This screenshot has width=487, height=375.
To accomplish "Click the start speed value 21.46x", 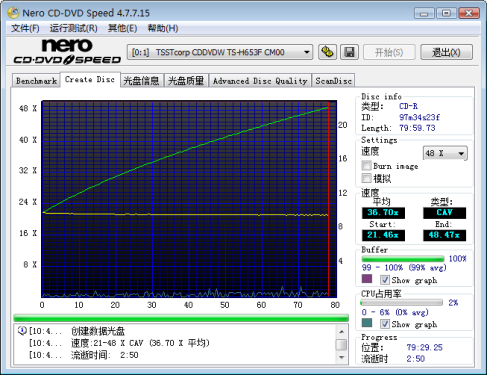I will point(383,235).
